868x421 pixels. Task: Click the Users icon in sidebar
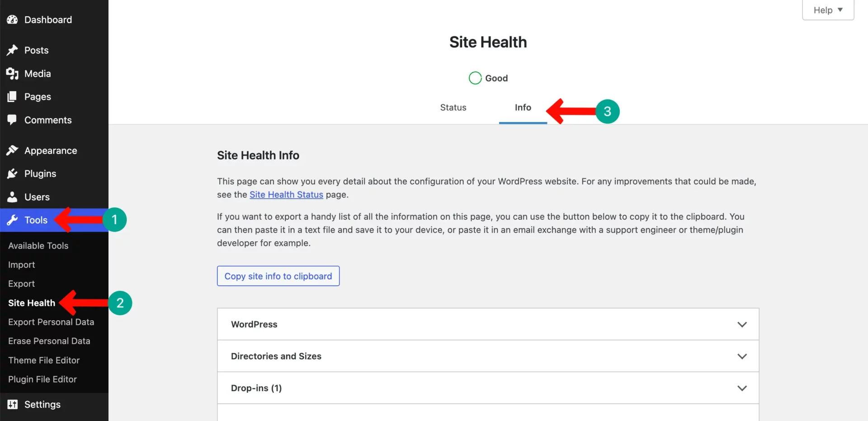point(12,197)
